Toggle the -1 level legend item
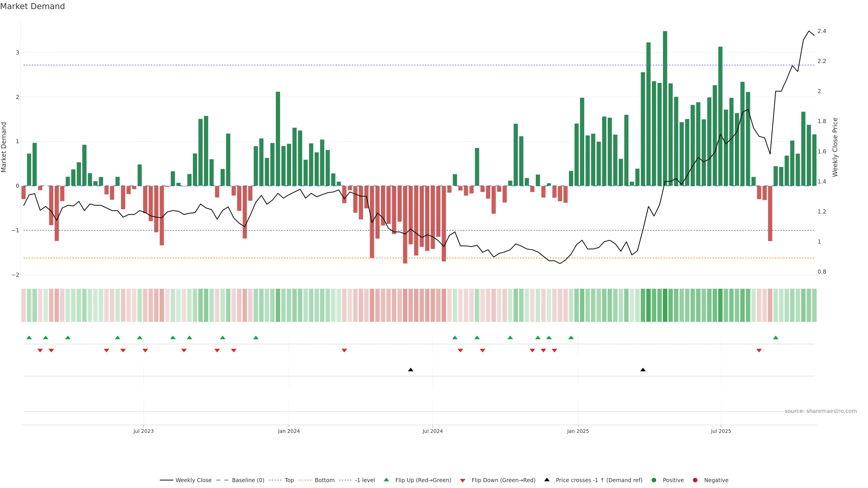 [365, 480]
